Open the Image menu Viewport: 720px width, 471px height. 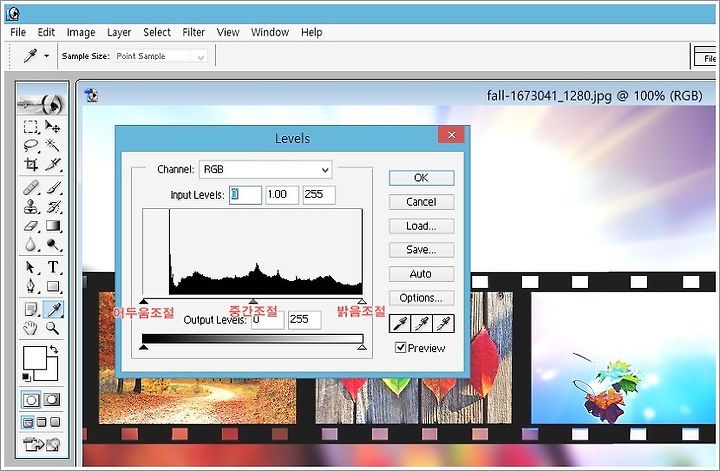pos(81,32)
